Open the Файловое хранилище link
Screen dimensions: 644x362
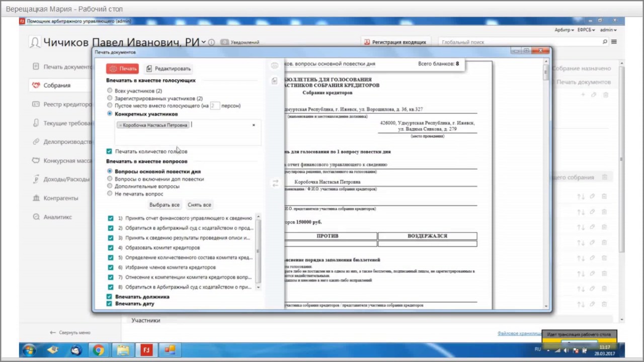(x=519, y=333)
